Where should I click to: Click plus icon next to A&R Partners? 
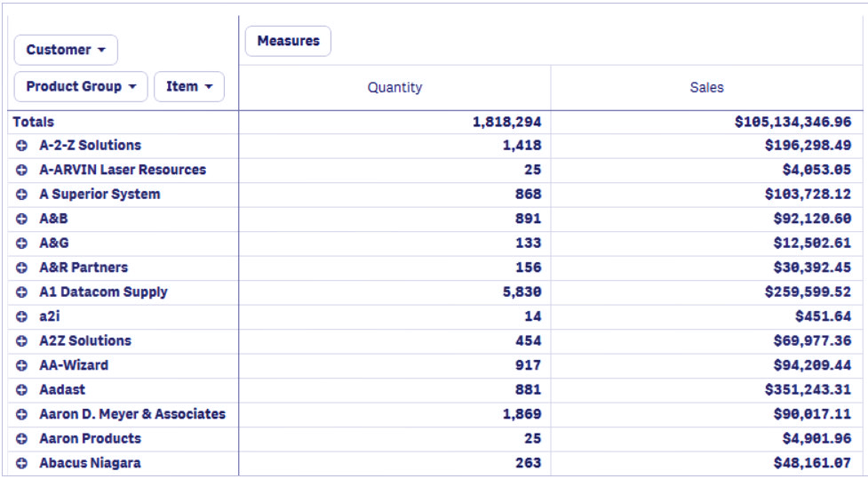click(21, 267)
